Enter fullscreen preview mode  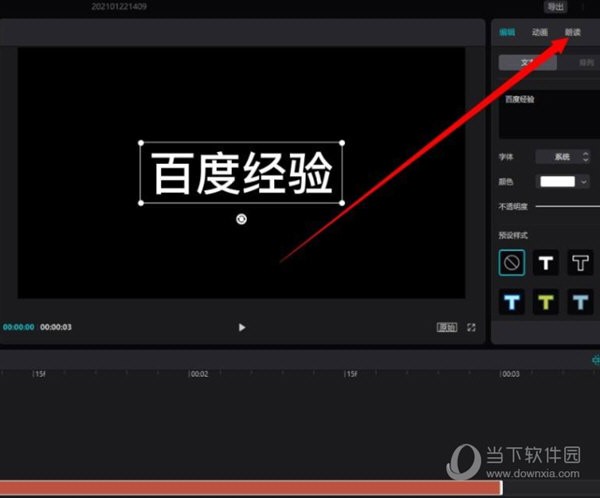pos(471,327)
